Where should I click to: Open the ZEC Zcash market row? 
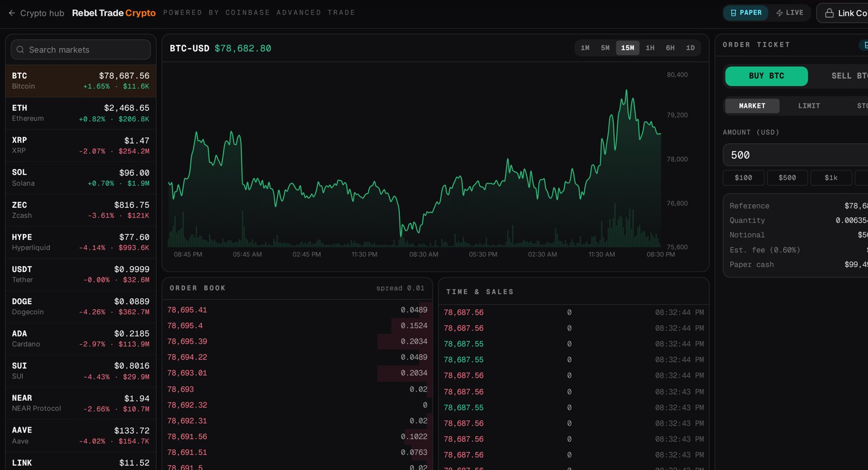[81, 210]
